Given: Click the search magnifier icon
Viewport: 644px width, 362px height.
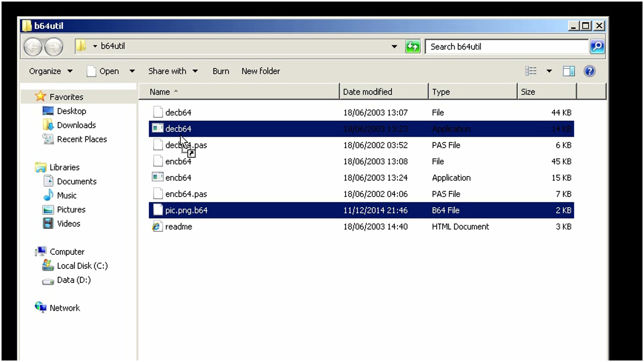Looking at the screenshot, I should tap(597, 47).
